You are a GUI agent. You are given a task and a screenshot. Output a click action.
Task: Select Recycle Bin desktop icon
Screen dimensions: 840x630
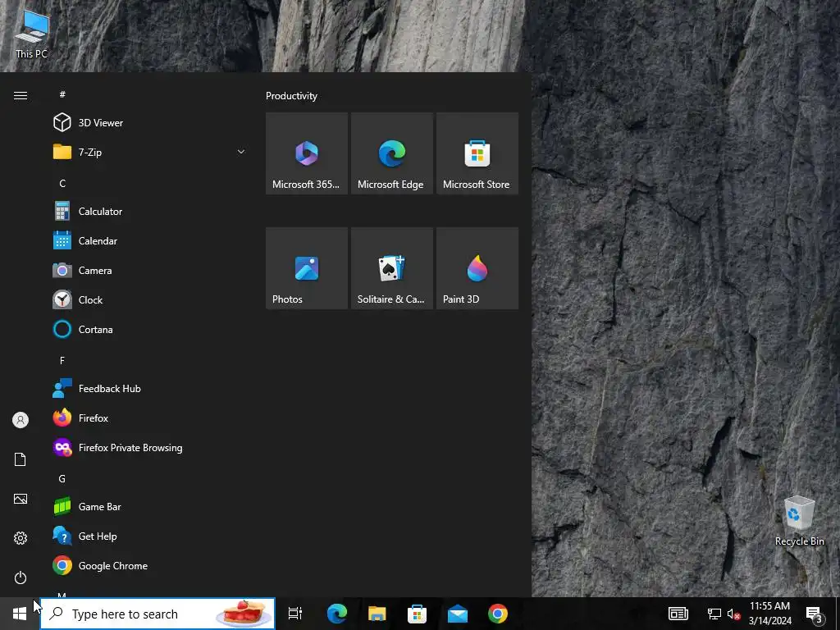click(800, 521)
